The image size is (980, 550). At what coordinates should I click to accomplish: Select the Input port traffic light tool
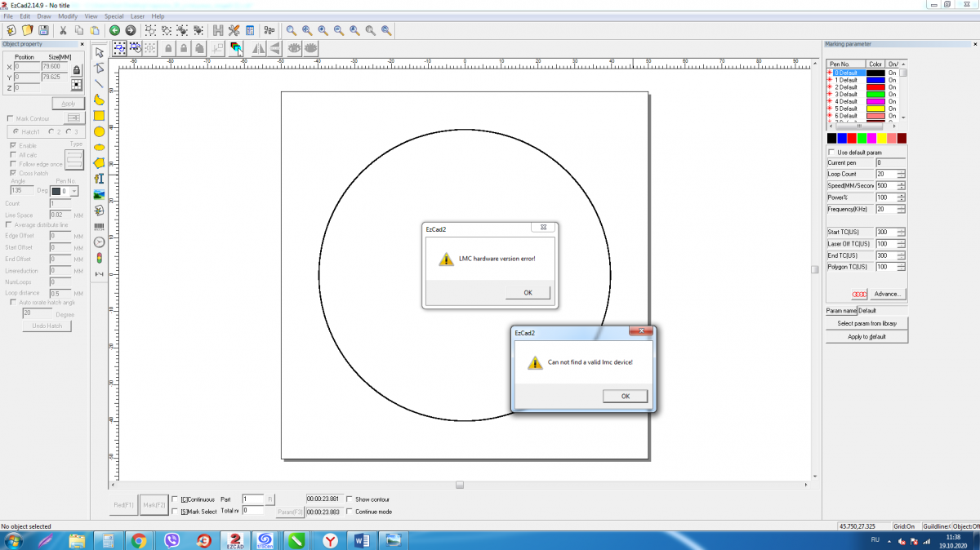click(x=99, y=258)
